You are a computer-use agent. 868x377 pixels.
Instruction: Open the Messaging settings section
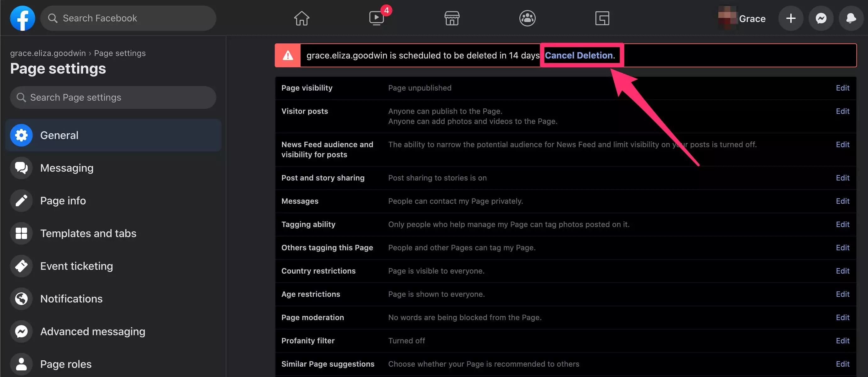pos(67,168)
